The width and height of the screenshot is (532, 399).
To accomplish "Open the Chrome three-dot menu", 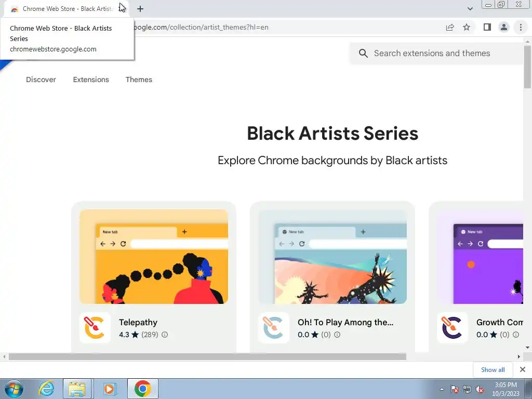I will [521, 27].
